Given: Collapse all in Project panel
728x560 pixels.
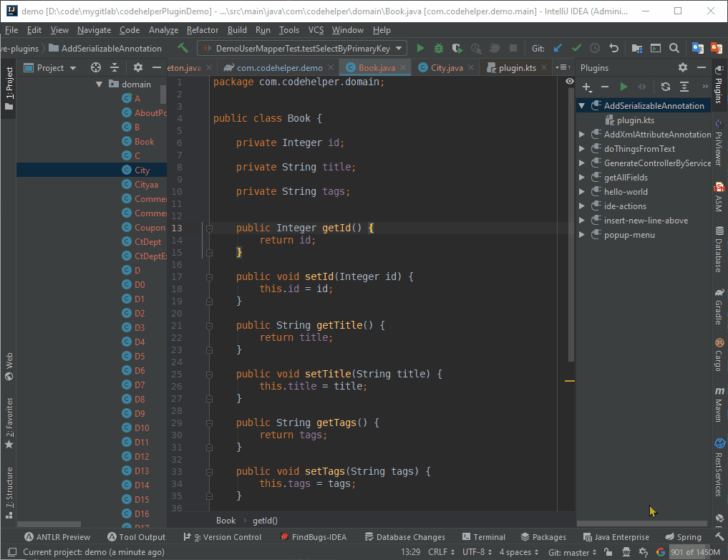Looking at the screenshot, I should click(x=115, y=68).
